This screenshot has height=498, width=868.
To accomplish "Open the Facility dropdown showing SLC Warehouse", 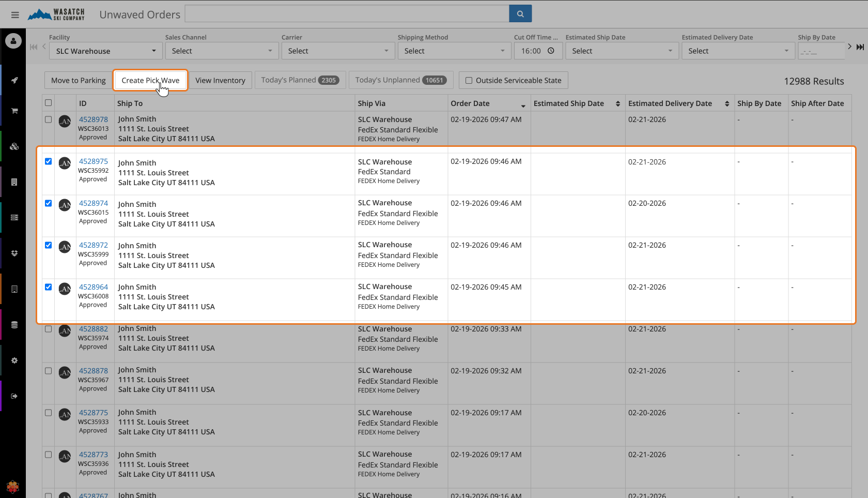I will click(106, 51).
